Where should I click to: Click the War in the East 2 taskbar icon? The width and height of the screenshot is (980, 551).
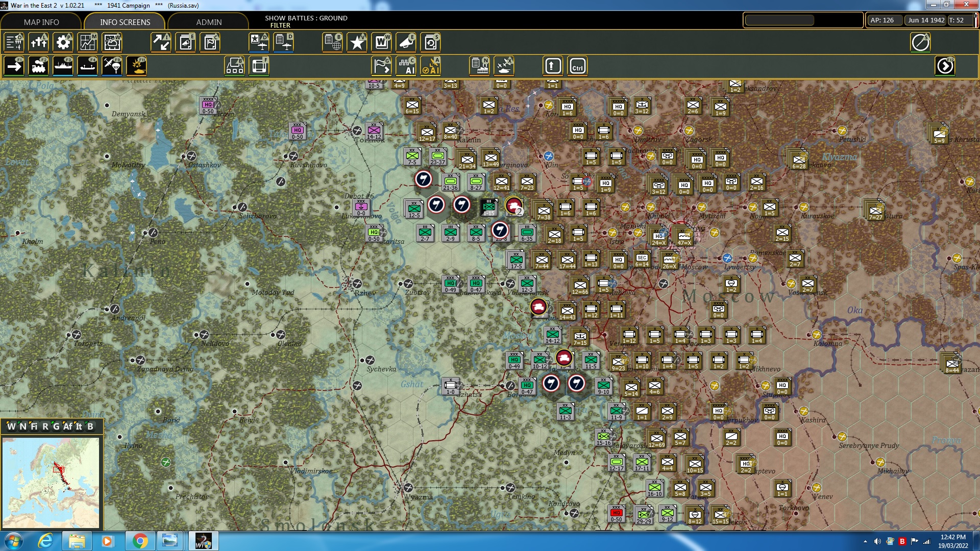(203, 541)
